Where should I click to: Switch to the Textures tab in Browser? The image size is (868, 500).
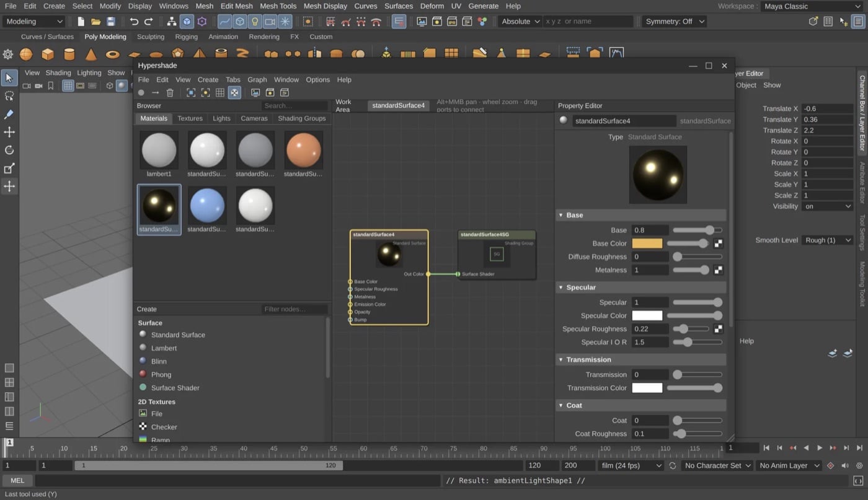[x=190, y=118]
